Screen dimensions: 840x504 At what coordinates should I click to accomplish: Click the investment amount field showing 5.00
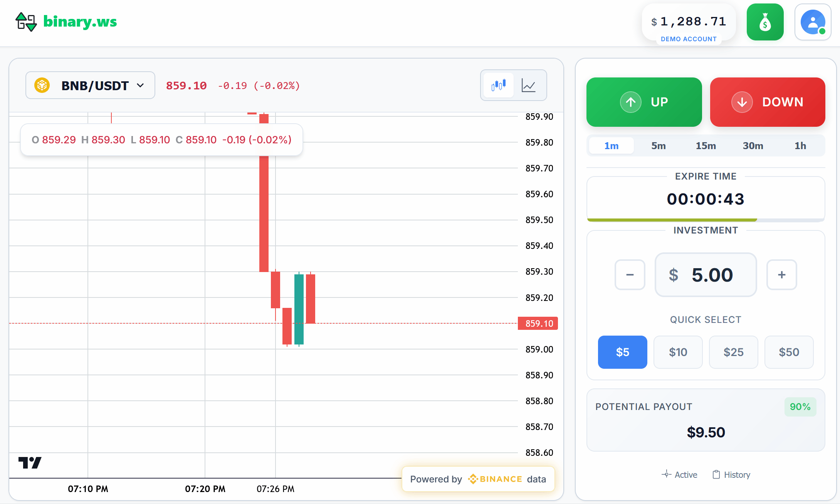pyautogui.click(x=706, y=275)
